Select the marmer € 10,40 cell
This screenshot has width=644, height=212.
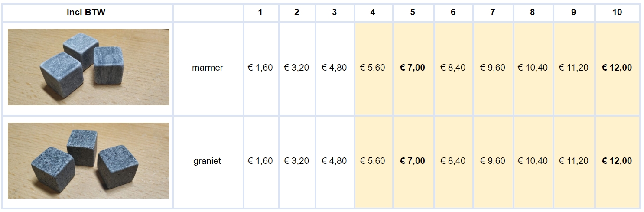[x=533, y=68]
